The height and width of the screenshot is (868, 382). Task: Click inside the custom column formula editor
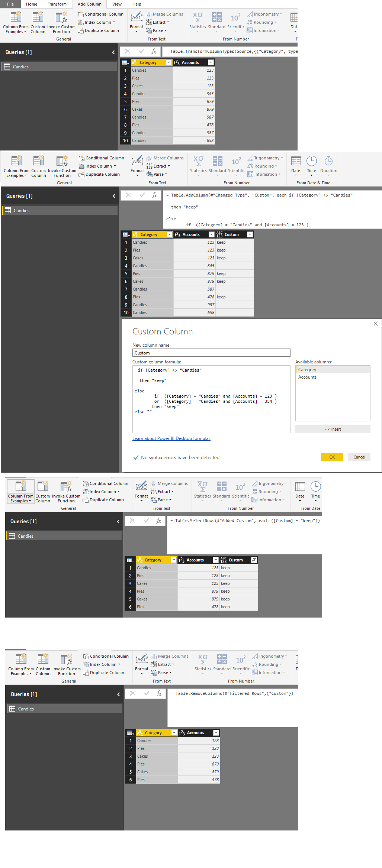[x=211, y=399]
